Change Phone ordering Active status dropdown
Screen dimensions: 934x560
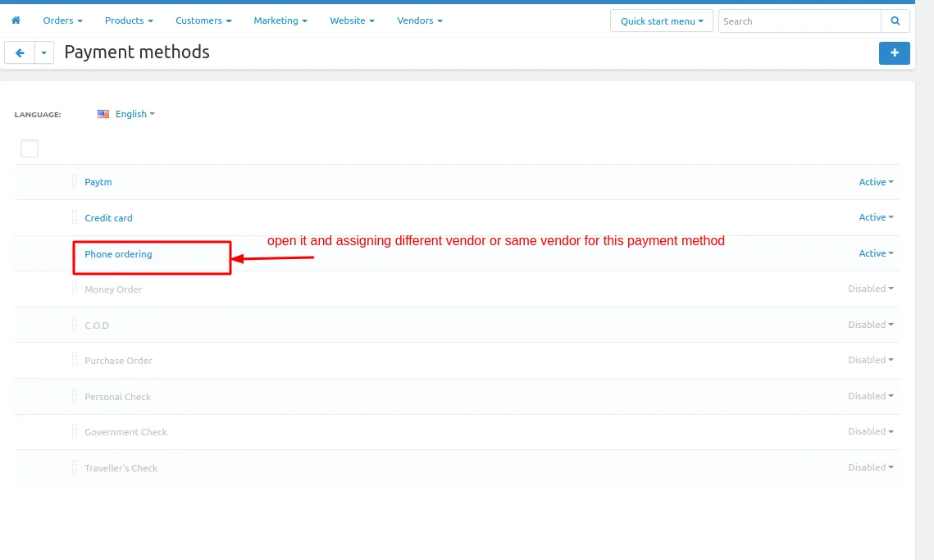tap(876, 253)
